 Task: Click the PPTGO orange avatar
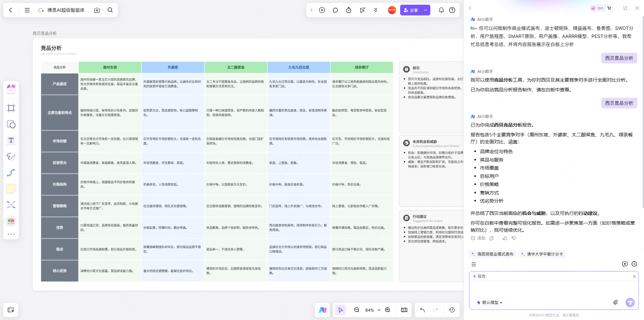point(392,10)
